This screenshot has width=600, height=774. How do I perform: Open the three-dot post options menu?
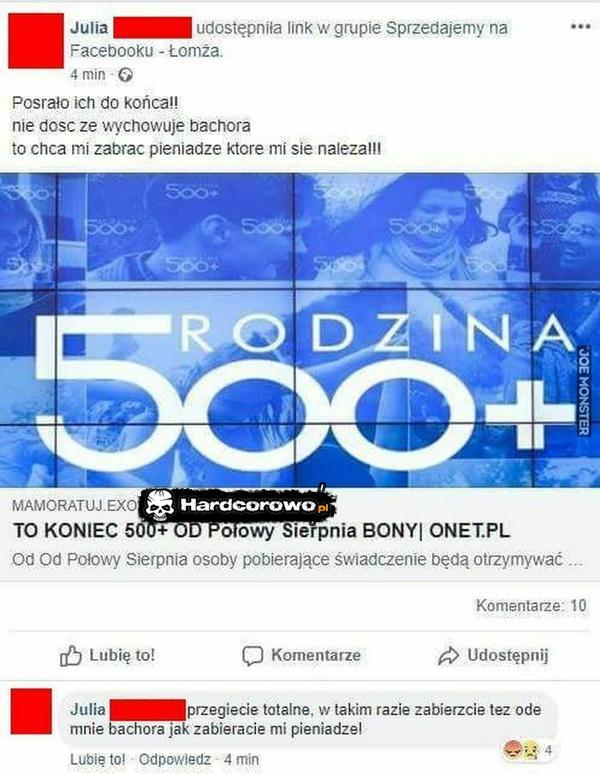pos(580,26)
